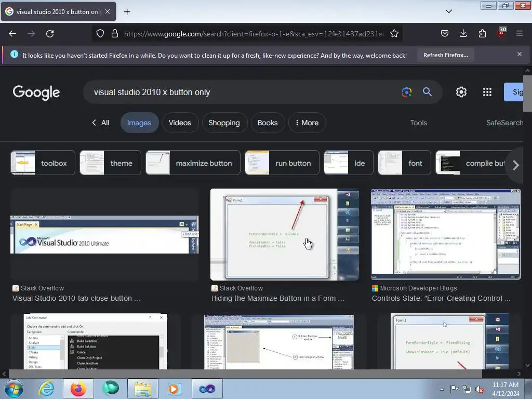Open Windows Explorer folder in taskbar
The height and width of the screenshot is (399, 532).
click(x=142, y=389)
